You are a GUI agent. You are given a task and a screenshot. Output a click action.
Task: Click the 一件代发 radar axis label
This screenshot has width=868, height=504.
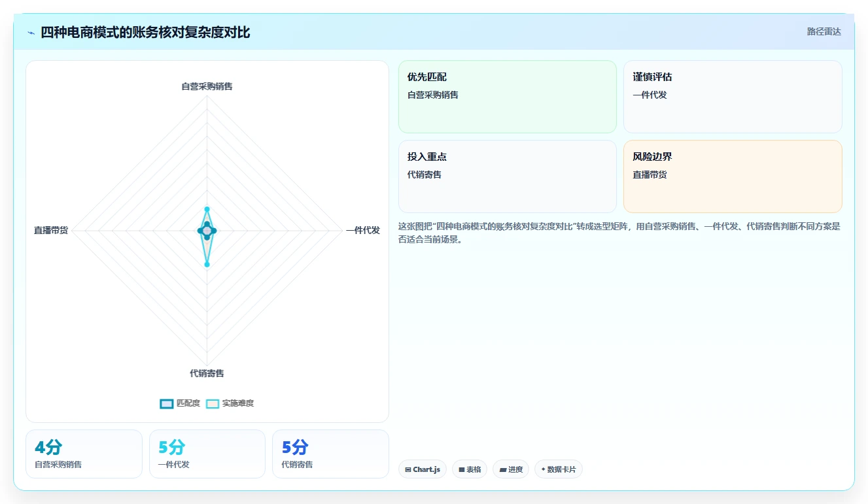[363, 230]
